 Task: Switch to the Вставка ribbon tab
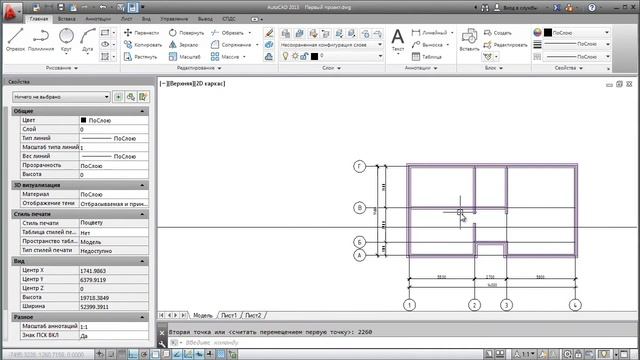coord(66,19)
